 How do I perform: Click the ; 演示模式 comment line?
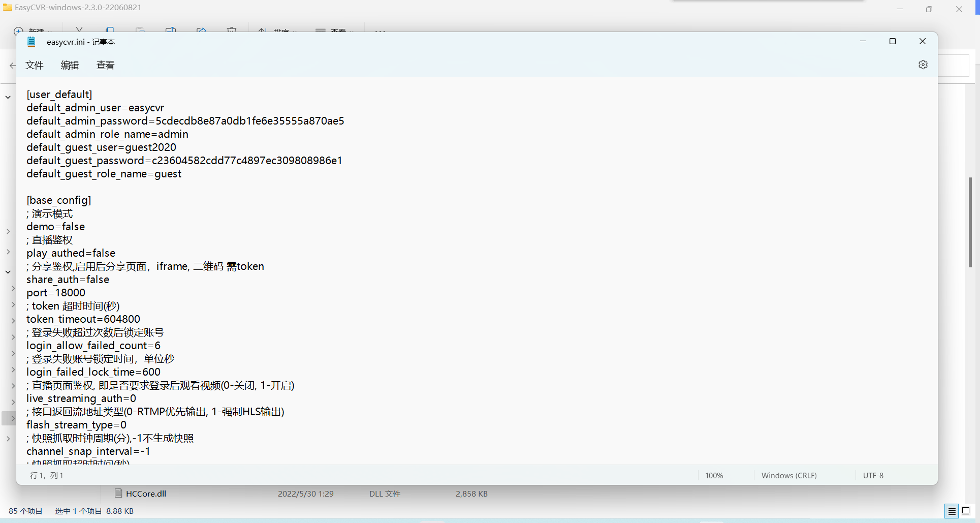click(x=50, y=213)
